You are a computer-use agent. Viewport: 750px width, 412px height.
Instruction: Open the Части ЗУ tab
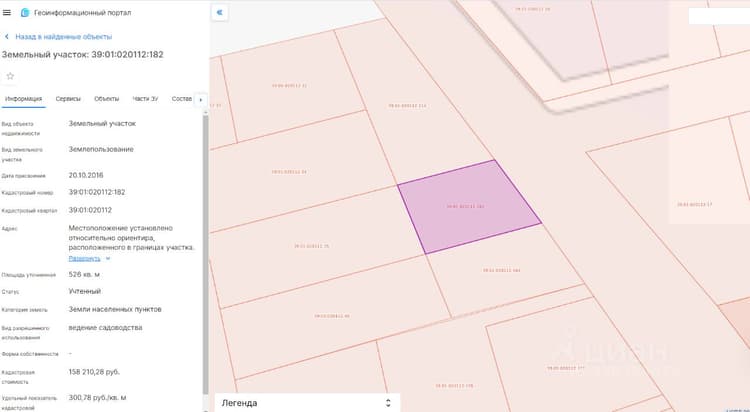click(145, 99)
